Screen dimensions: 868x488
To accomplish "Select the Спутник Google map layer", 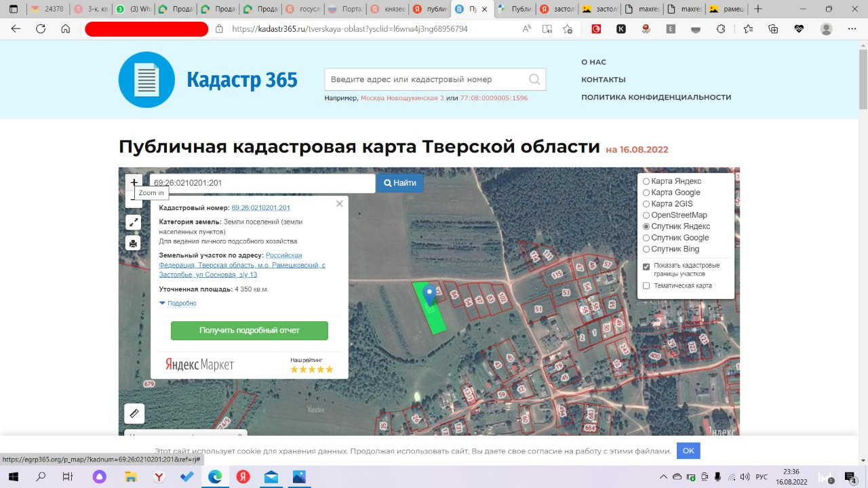I will (x=646, y=238).
